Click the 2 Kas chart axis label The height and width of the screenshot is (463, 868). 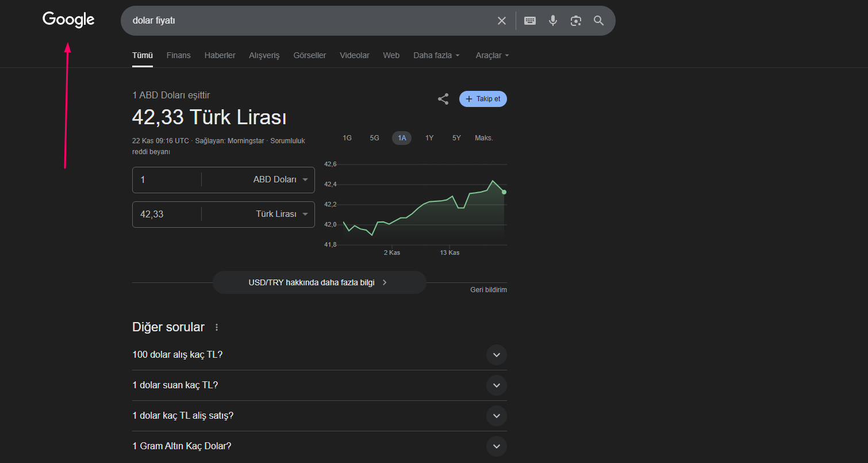pyautogui.click(x=392, y=252)
